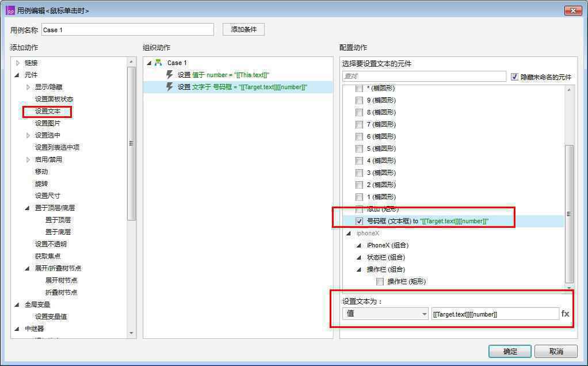Select the 置于顶层 action
Viewport: 588px width, 366px height.
pyautogui.click(x=58, y=220)
